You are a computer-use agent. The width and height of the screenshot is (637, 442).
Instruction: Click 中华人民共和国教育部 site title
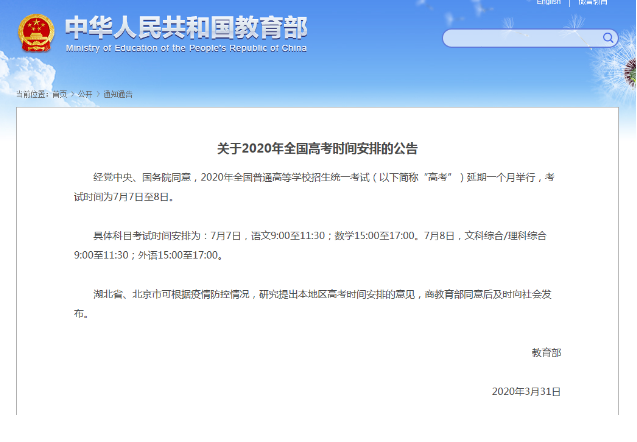pyautogui.click(x=186, y=28)
